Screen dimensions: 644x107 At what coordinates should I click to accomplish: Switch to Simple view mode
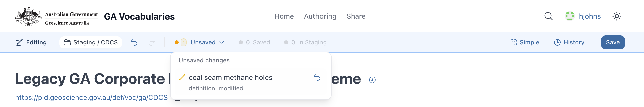click(525, 42)
